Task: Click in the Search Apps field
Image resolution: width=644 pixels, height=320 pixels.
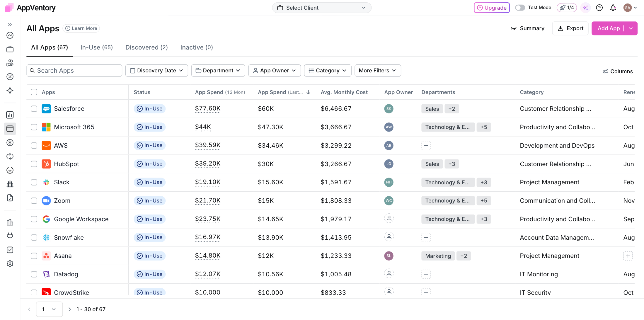Action: (x=74, y=71)
